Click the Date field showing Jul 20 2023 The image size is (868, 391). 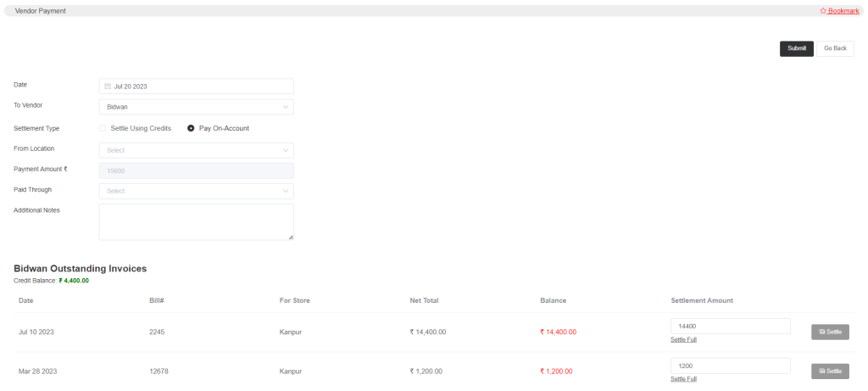pos(197,87)
